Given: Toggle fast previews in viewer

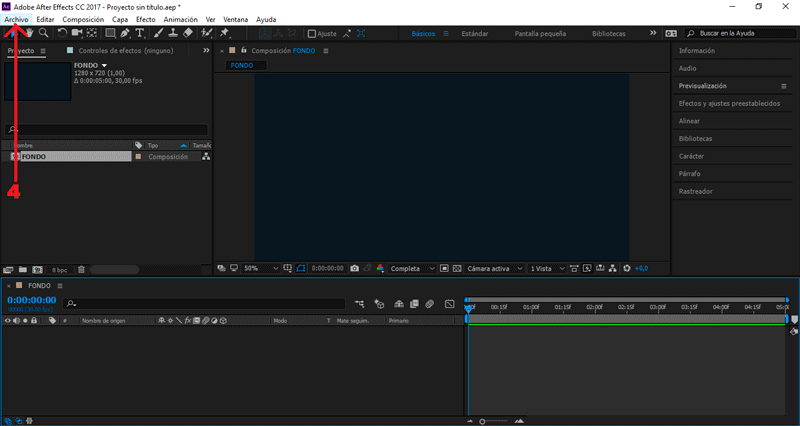Looking at the screenshot, I should [x=587, y=268].
